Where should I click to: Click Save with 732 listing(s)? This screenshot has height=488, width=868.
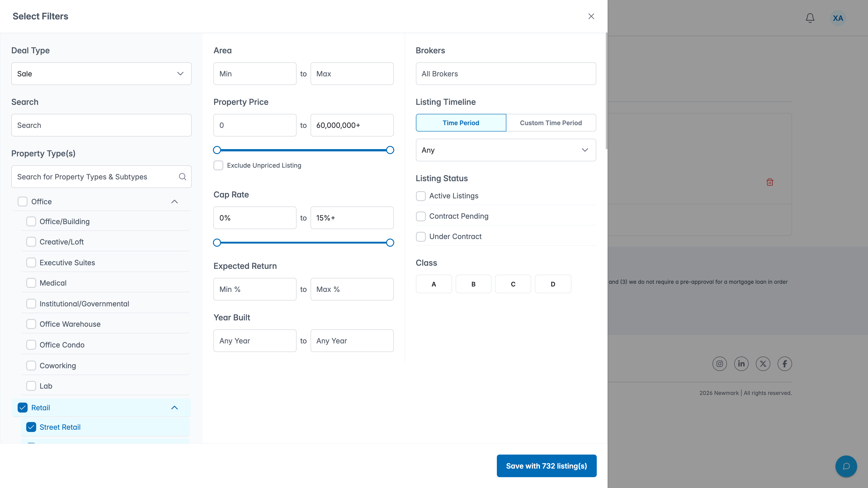546,466
